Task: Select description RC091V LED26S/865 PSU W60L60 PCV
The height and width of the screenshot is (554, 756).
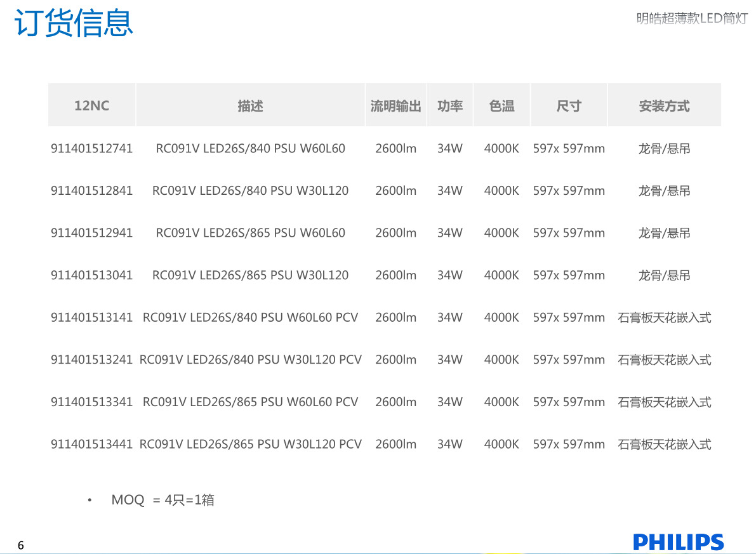Action: pos(250,402)
